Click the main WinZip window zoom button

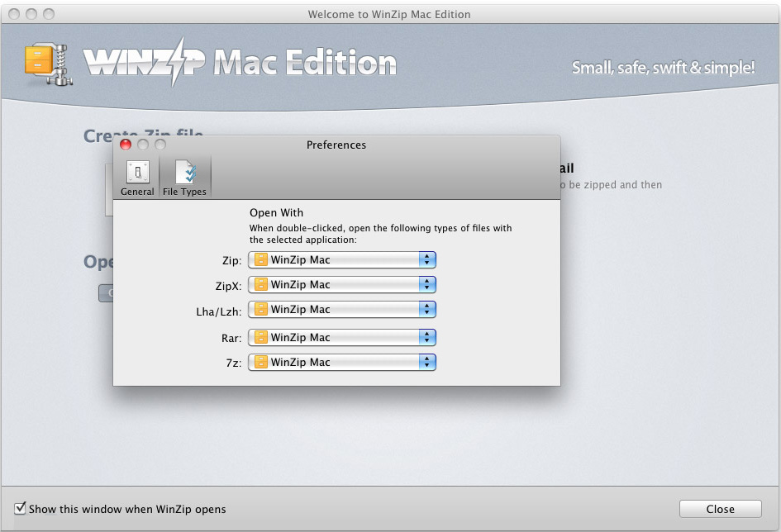coord(49,14)
